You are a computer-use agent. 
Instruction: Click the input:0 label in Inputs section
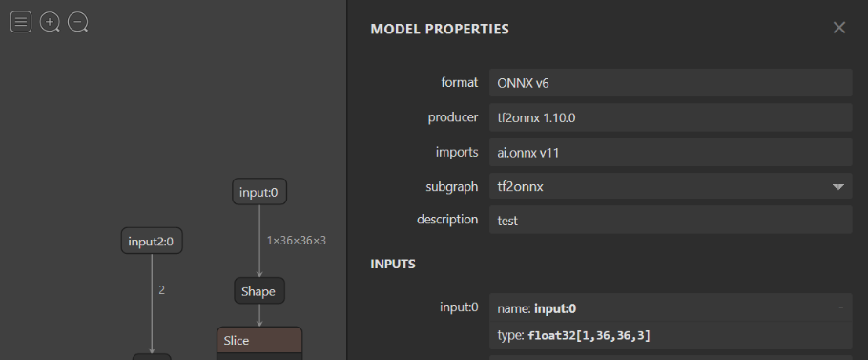point(459,307)
